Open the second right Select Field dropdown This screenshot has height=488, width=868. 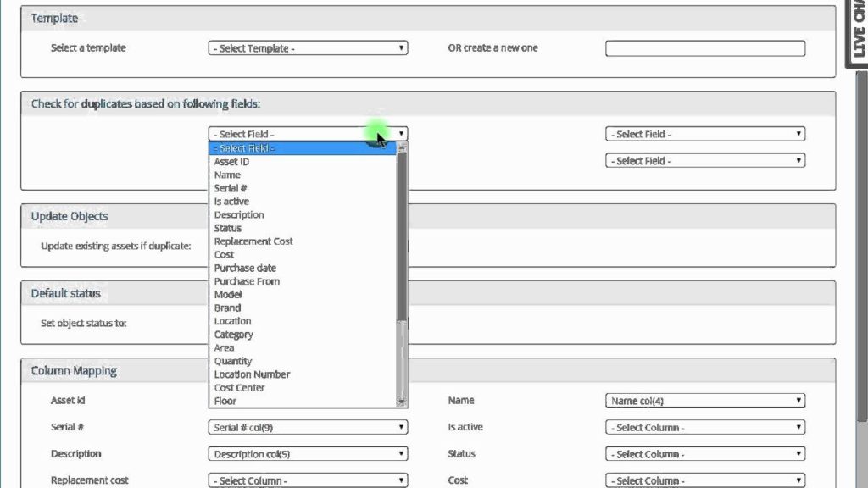pyautogui.click(x=704, y=160)
